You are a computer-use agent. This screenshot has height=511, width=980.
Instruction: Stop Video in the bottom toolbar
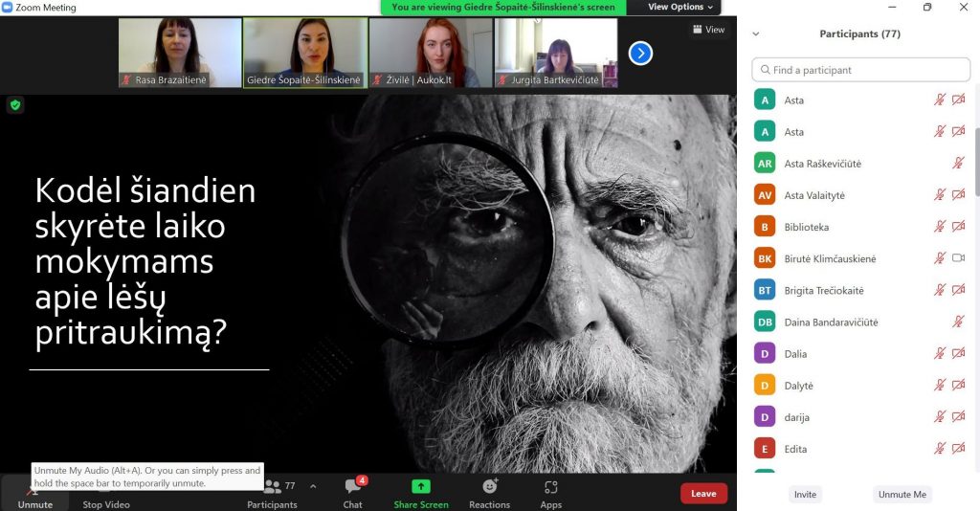(106, 494)
